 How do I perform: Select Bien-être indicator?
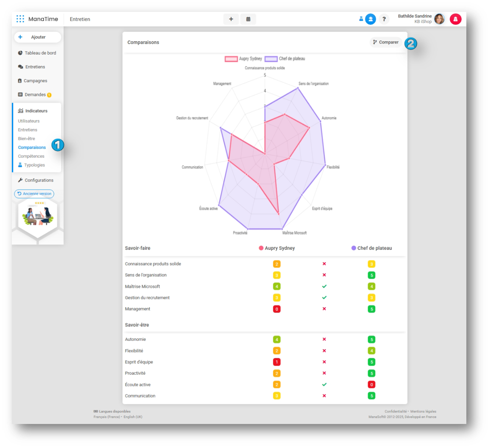[26, 139]
